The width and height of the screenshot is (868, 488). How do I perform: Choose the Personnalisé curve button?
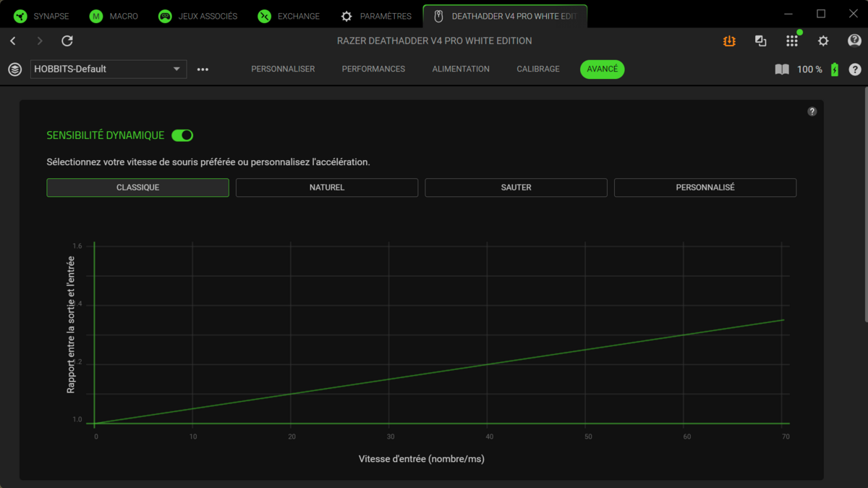tap(705, 188)
